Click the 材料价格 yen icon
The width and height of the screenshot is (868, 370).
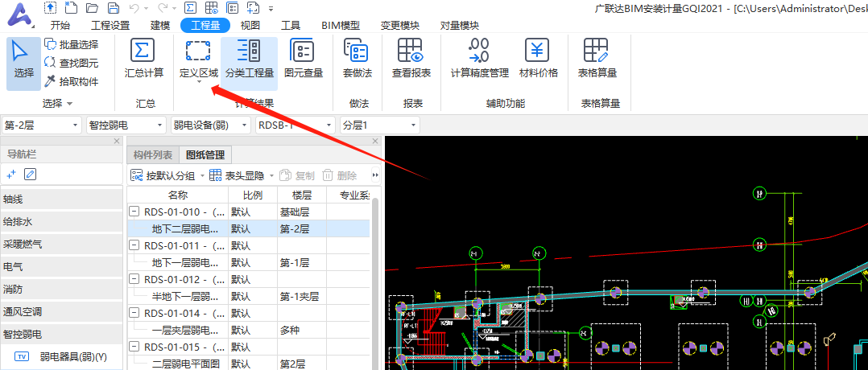537,51
